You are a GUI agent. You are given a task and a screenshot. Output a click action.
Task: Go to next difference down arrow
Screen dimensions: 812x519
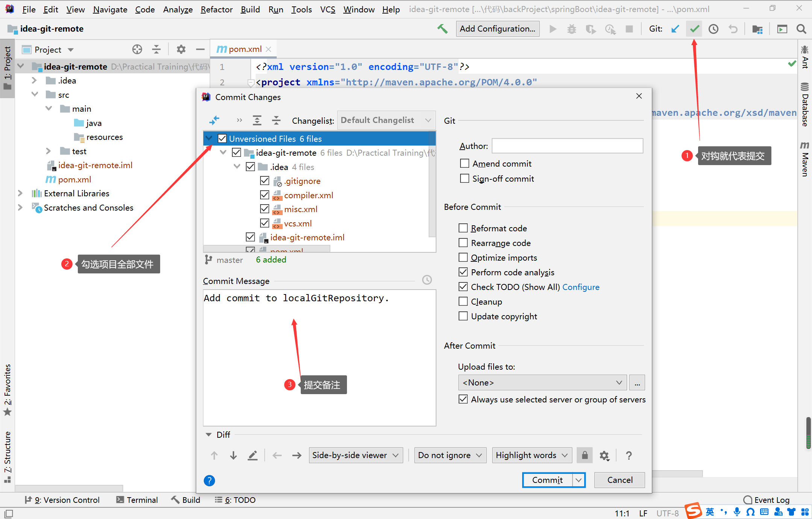coord(233,455)
